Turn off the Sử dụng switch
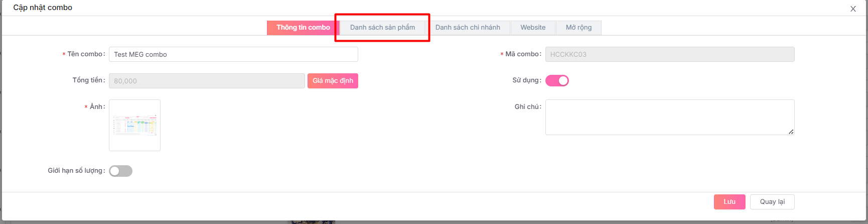868x224 pixels. pyautogui.click(x=557, y=81)
